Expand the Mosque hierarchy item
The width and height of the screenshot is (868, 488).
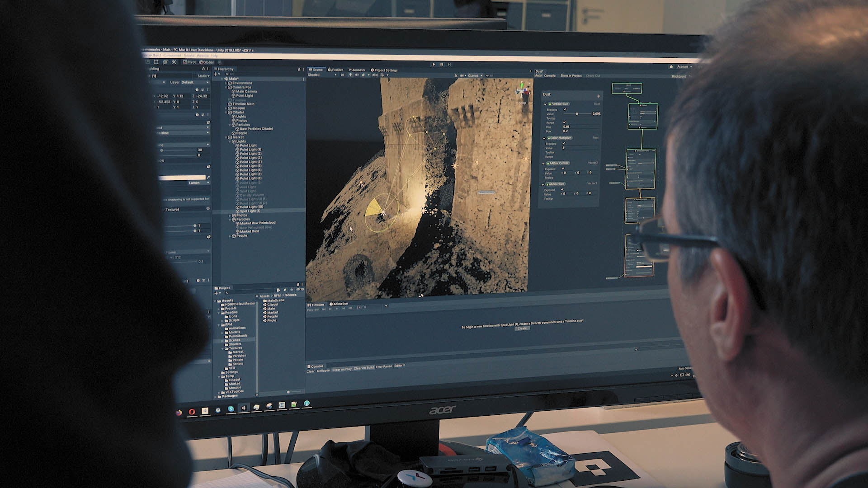(x=226, y=108)
